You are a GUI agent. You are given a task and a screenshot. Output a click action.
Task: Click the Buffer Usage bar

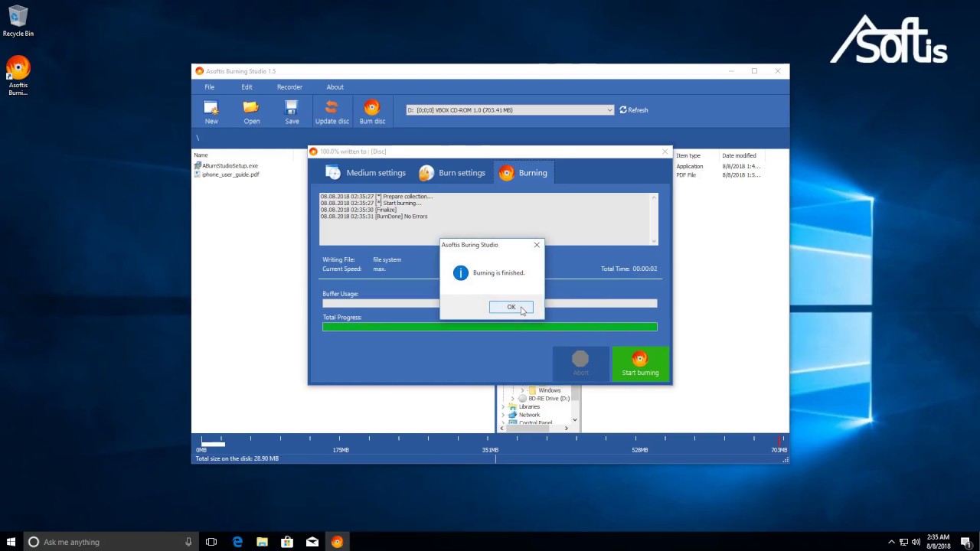pos(490,303)
